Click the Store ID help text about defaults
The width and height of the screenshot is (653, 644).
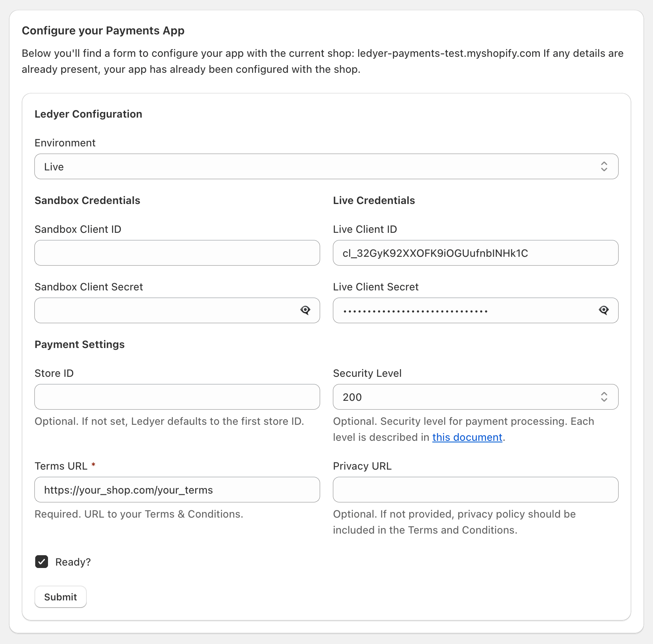169,421
